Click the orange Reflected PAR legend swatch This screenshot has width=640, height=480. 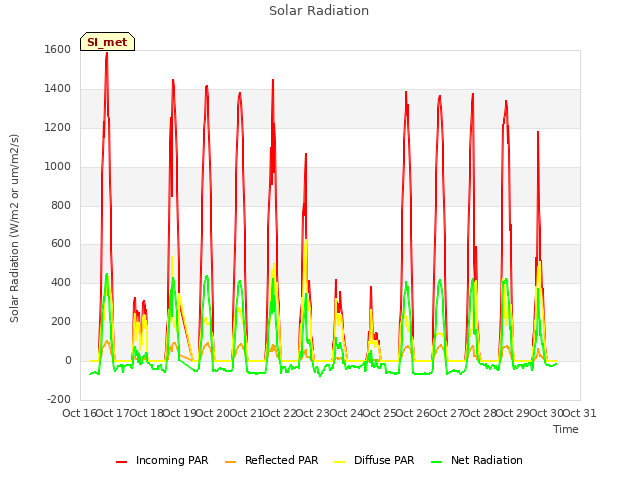point(231,462)
